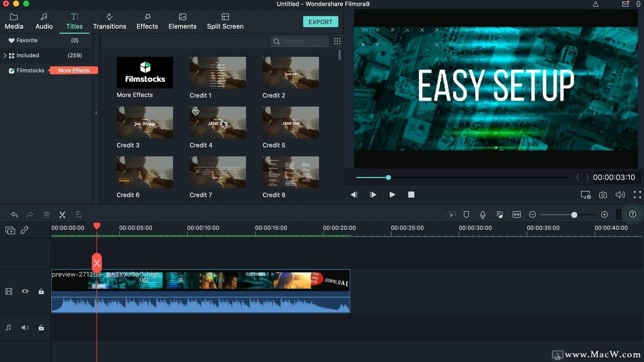This screenshot has width=644, height=362.
Task: Open help question mark icon
Action: tap(633, 214)
